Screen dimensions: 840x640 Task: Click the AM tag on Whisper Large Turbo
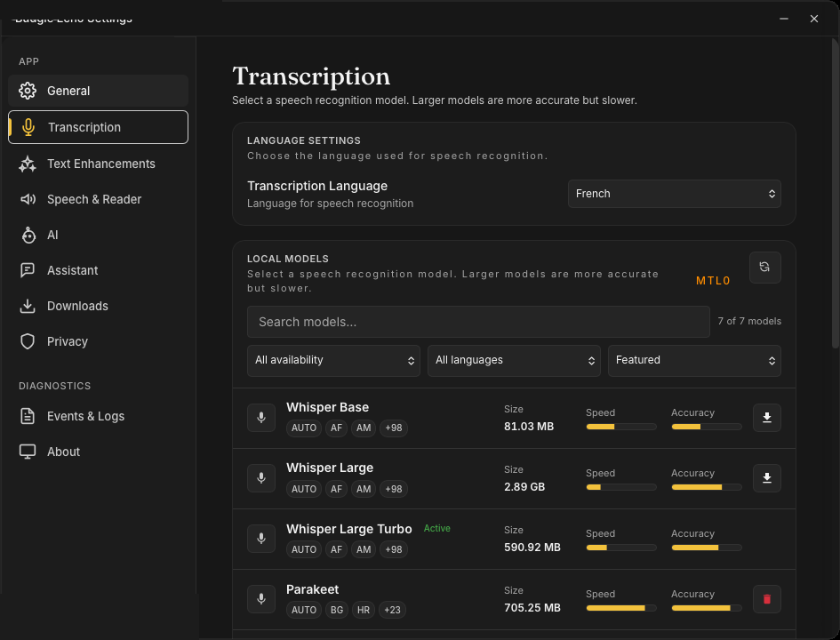click(x=364, y=549)
